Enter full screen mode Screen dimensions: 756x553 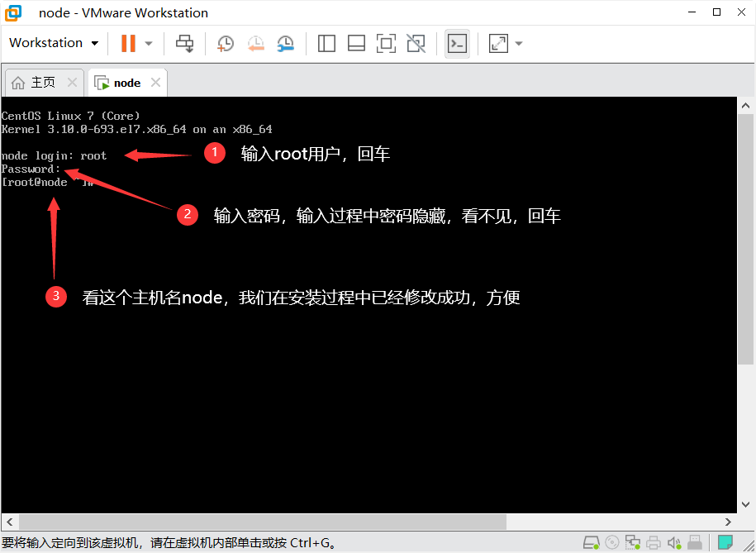tap(386, 43)
